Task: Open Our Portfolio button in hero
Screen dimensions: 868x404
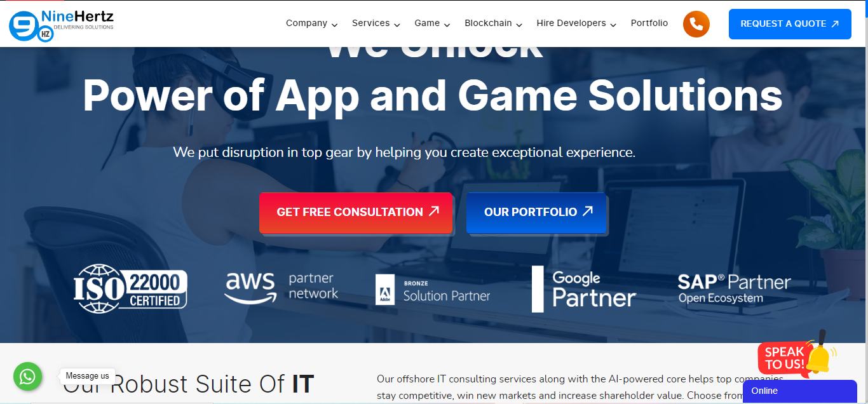Action: (536, 212)
